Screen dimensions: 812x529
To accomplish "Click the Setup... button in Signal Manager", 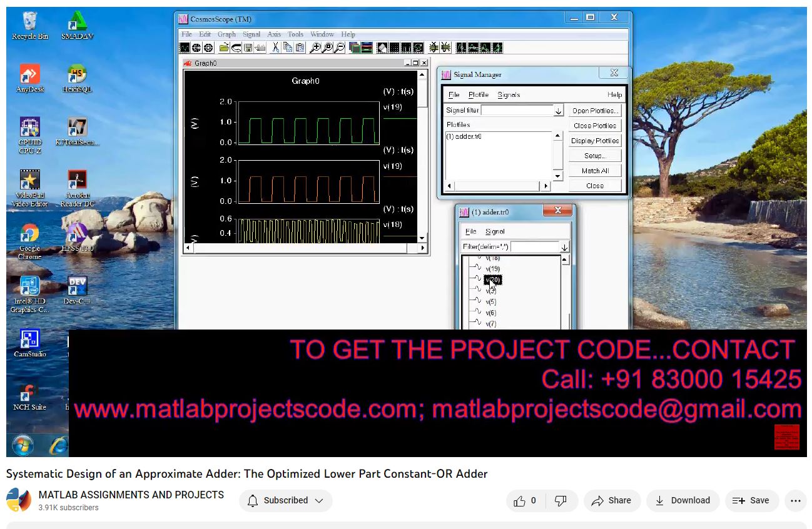I will [595, 156].
